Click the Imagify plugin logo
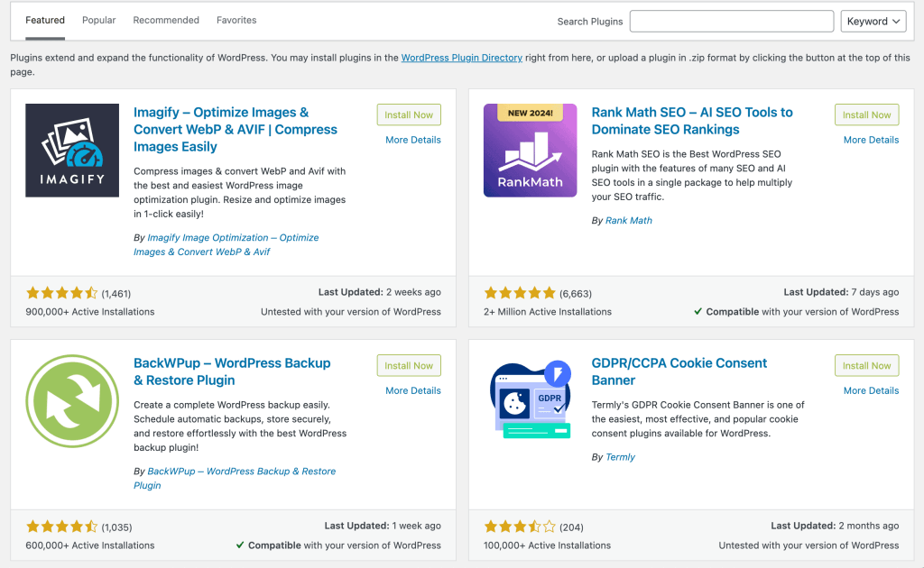 pos(72,150)
